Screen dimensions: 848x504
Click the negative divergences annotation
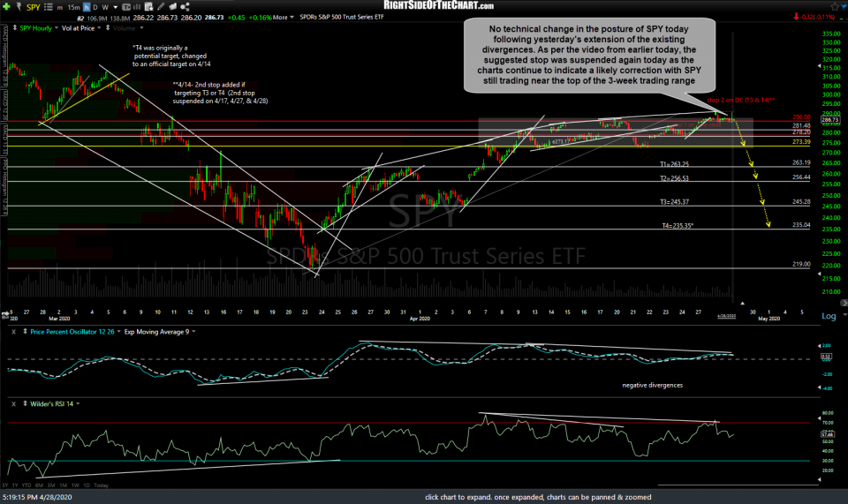652,385
